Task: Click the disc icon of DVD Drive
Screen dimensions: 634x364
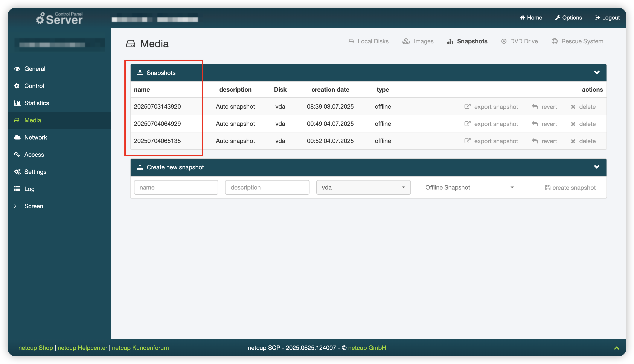Action: tap(504, 41)
